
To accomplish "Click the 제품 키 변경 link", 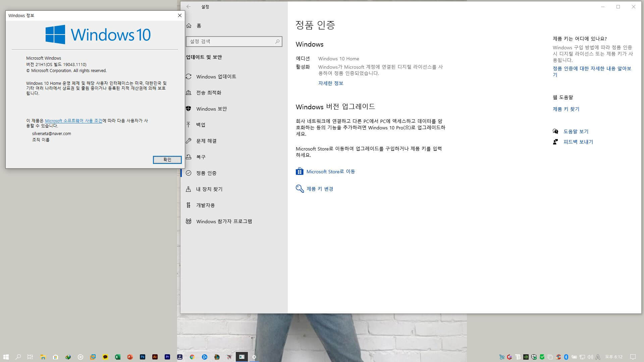I will [320, 189].
